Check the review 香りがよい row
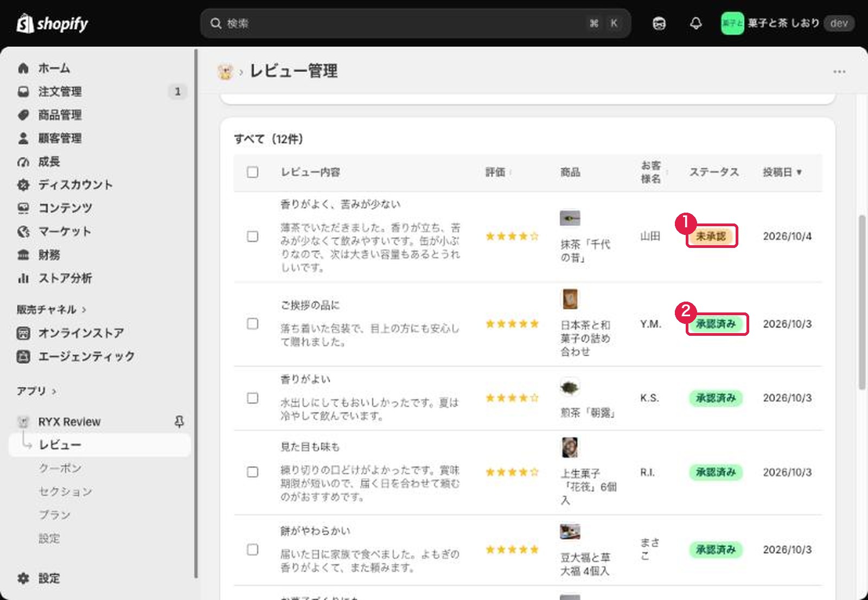The height and width of the screenshot is (600, 868). [x=252, y=398]
